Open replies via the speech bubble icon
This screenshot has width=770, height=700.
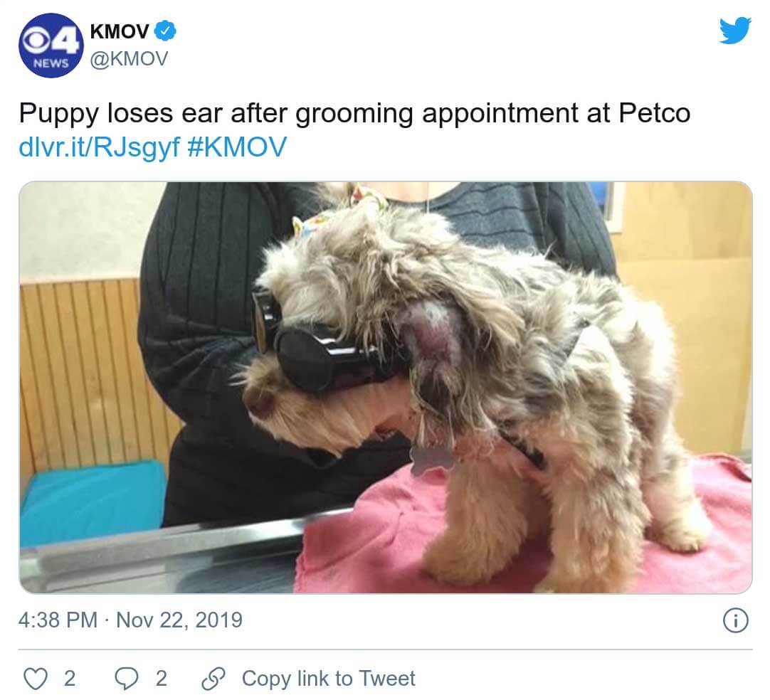coord(127,679)
